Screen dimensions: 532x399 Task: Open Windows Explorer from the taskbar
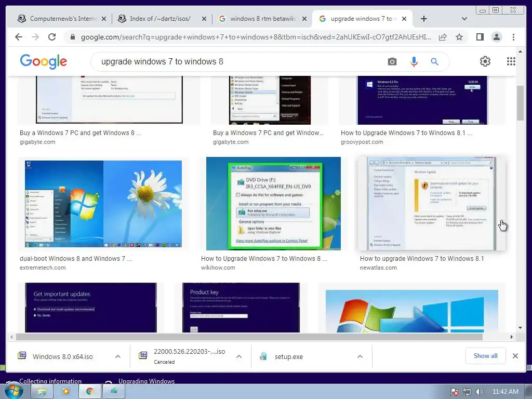pos(42,392)
